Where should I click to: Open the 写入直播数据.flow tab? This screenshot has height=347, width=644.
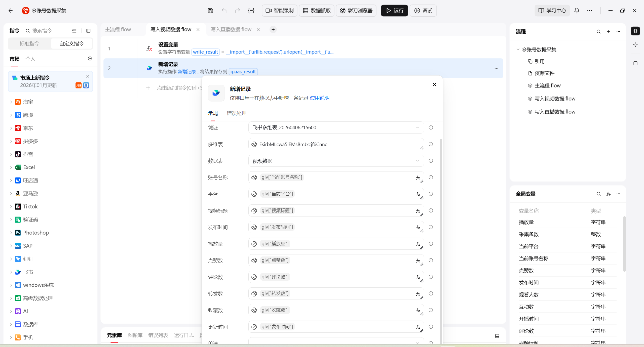pos(231,29)
